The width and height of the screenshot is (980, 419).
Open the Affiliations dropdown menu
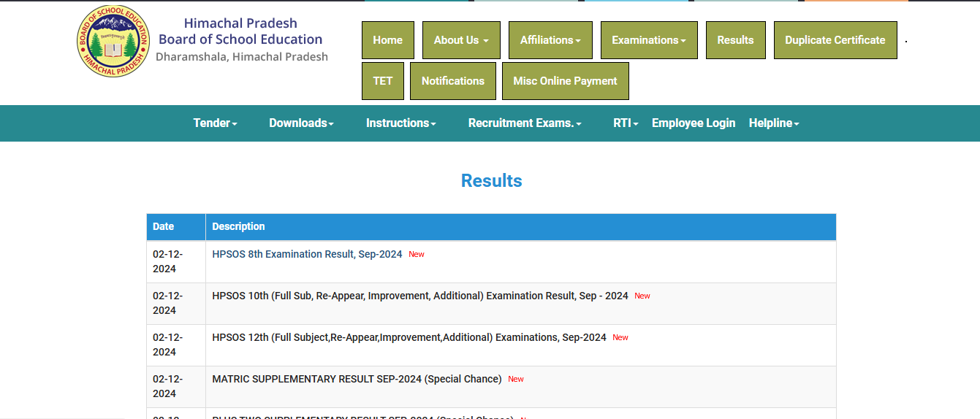pos(550,40)
